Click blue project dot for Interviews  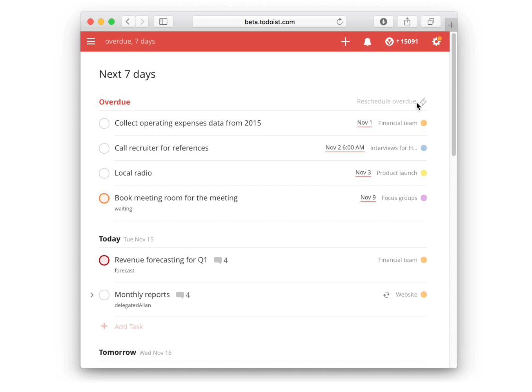click(x=424, y=148)
